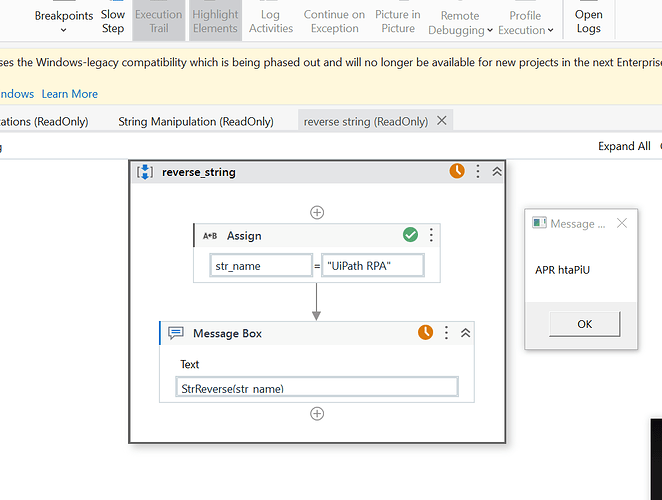Close the Message dialog window
The width and height of the screenshot is (662, 500).
(622, 223)
